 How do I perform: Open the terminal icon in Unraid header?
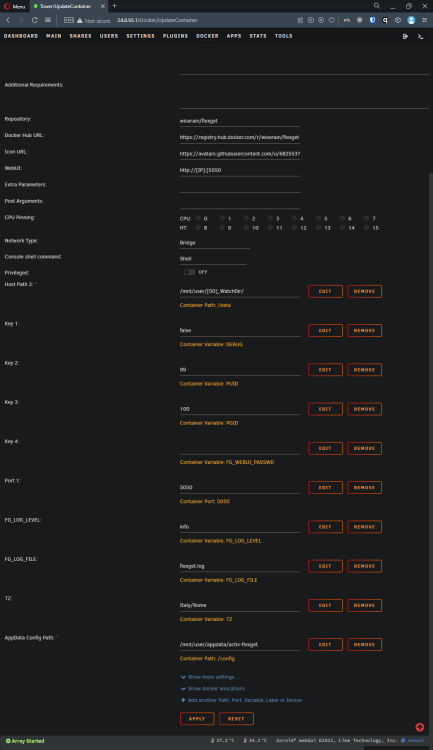[x=420, y=36]
